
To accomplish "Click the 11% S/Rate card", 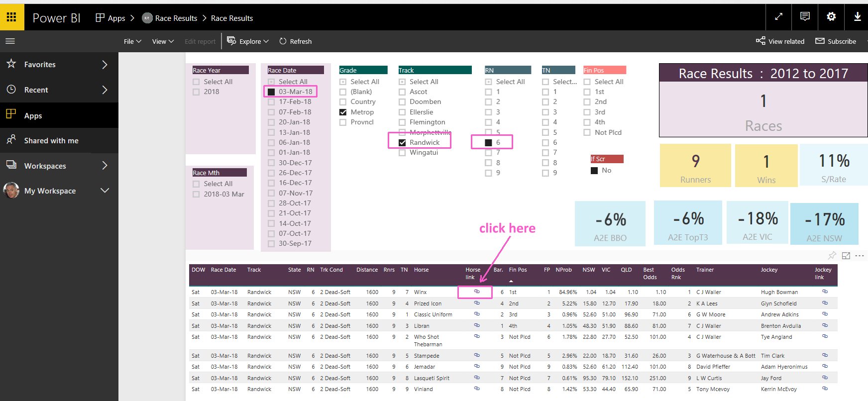I will pyautogui.click(x=834, y=165).
